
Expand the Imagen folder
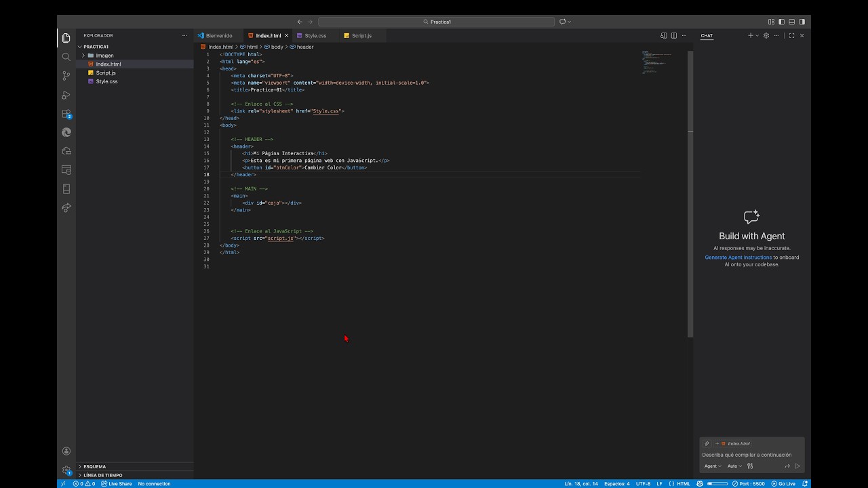104,56
